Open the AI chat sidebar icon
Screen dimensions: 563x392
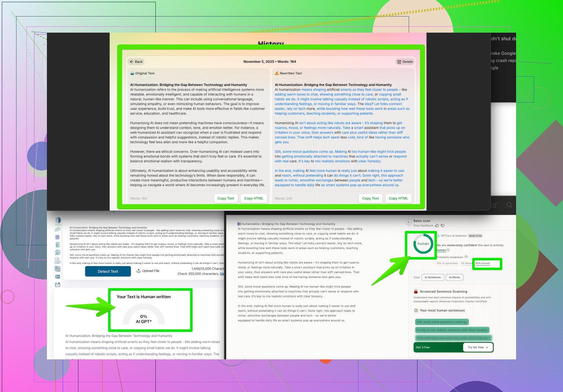pos(58,229)
